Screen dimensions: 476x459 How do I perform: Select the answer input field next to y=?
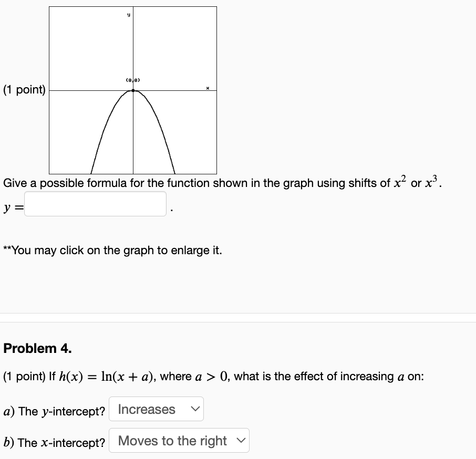pyautogui.click(x=96, y=204)
